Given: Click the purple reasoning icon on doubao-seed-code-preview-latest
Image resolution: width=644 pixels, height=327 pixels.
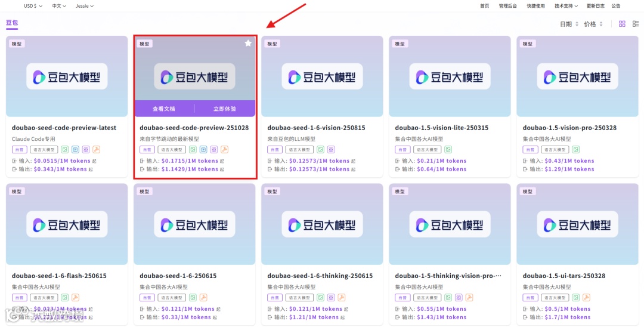Looking at the screenshot, I should coord(86,150).
